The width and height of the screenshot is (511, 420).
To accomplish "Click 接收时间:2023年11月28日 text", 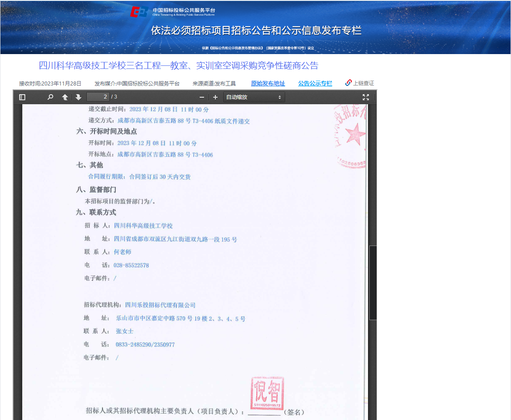I will [x=50, y=83].
